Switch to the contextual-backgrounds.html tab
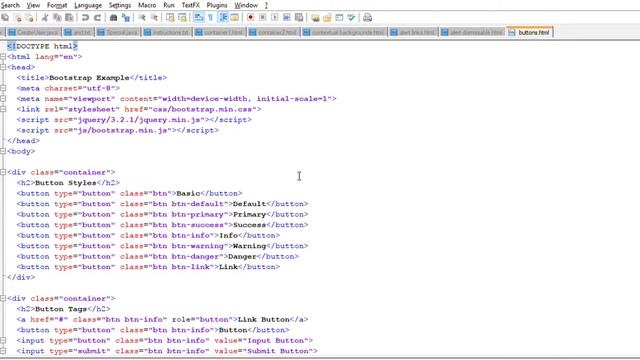Screen dimensions: 640x360 pyautogui.click(x=344, y=32)
